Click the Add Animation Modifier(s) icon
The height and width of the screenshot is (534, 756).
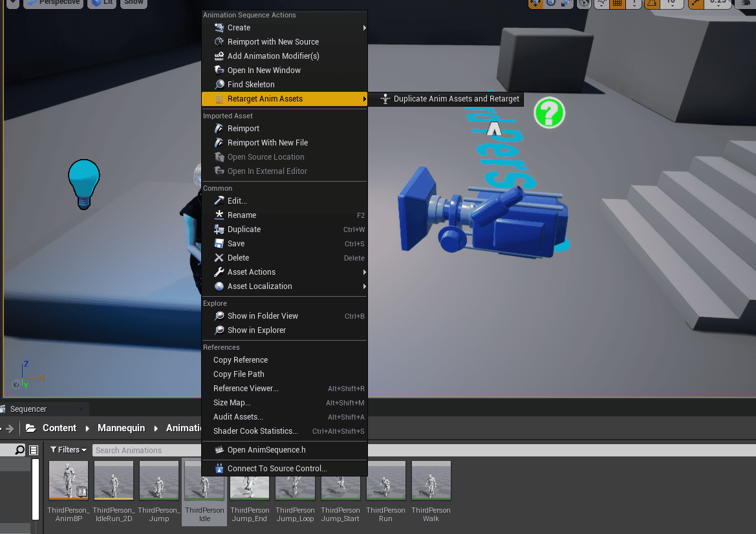[x=219, y=56]
